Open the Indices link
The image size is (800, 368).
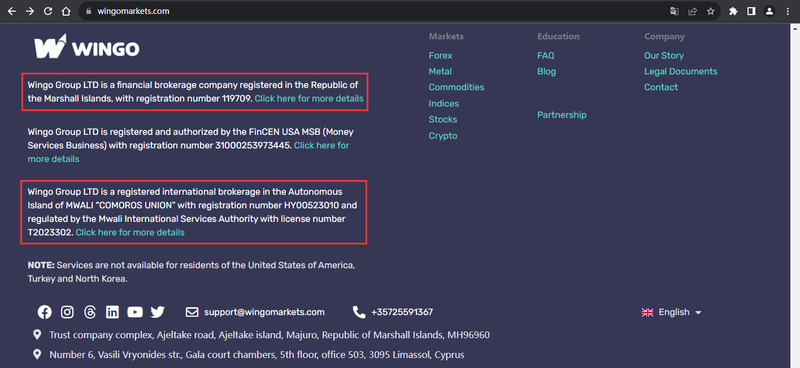443,104
